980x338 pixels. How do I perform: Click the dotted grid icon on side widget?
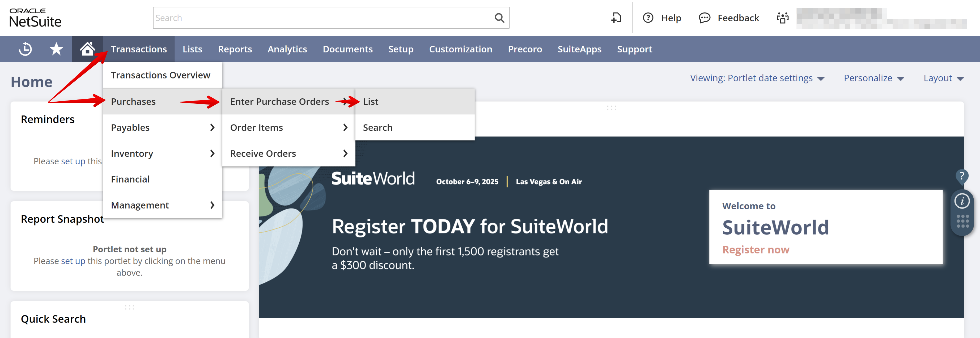pos(962,221)
